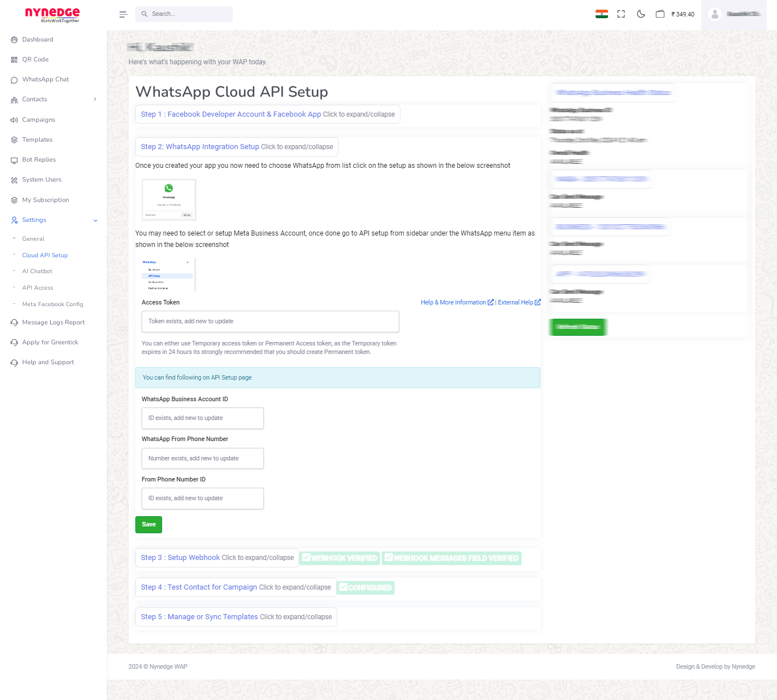Screen dimensions: 777x700
Task: Open AI Chatbot submenu item
Action: (37, 271)
